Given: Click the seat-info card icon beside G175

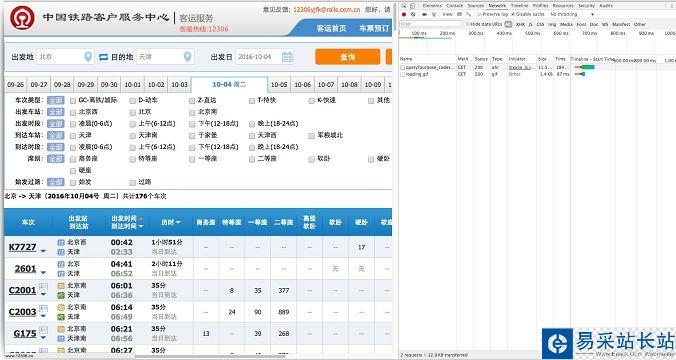Looking at the screenshot, I should 43,330.
